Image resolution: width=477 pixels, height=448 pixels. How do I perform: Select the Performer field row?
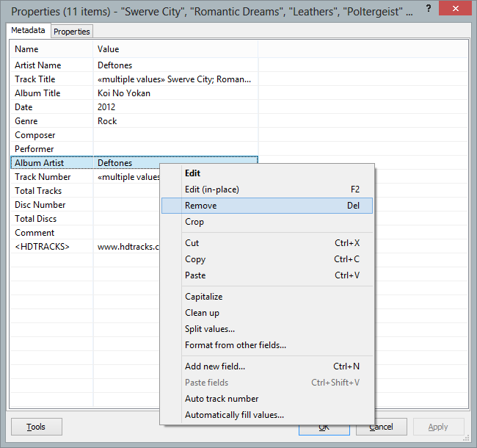134,149
